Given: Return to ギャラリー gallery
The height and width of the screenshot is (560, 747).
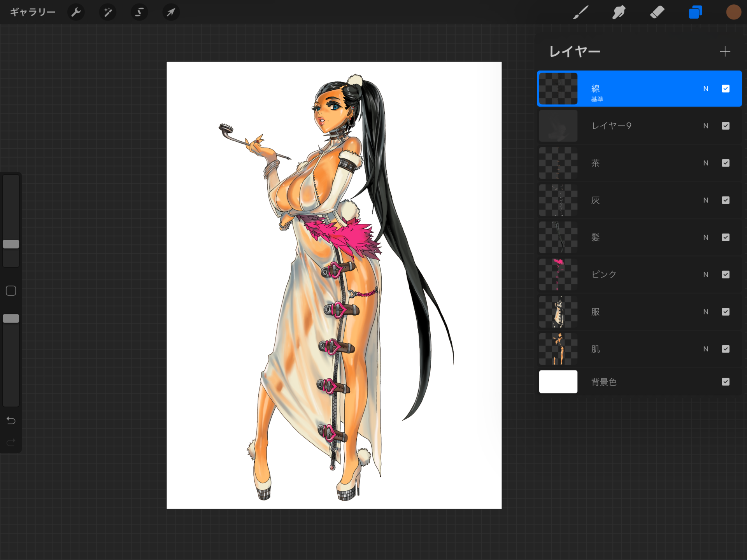Looking at the screenshot, I should pos(33,12).
